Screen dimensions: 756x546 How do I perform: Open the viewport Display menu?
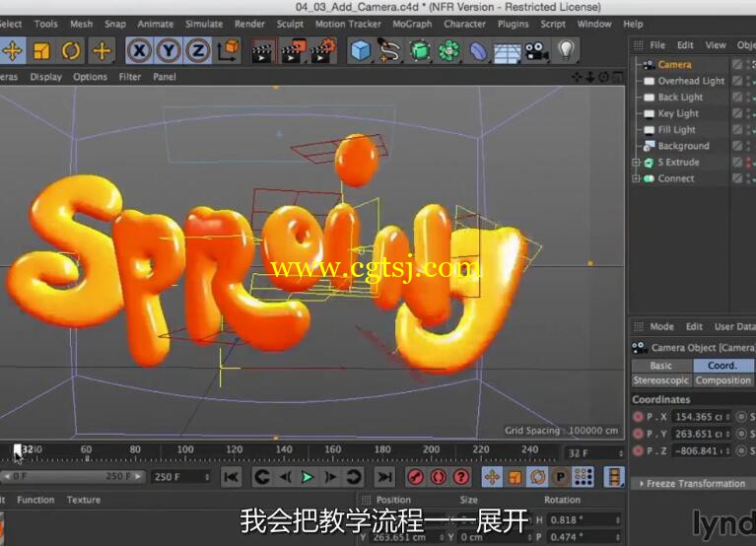tap(45, 77)
